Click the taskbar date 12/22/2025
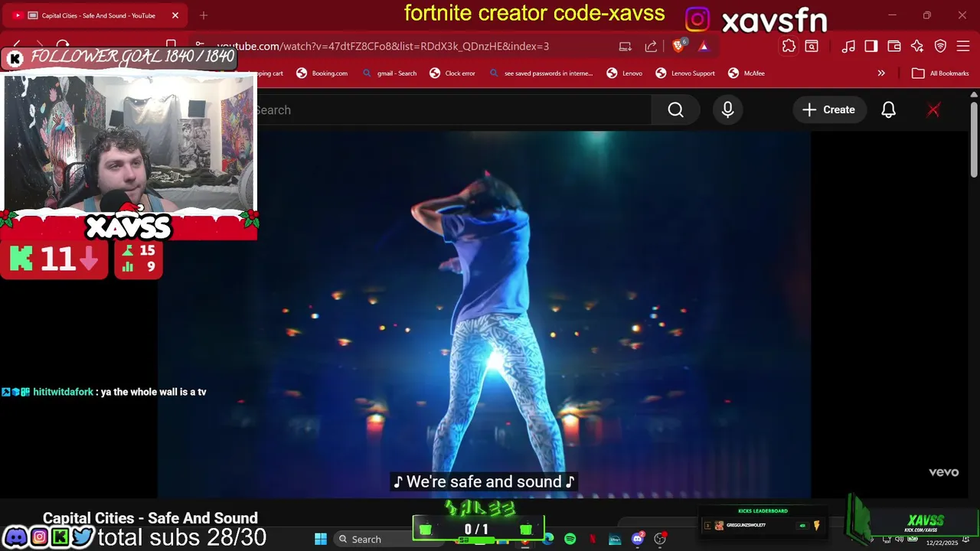 point(942,543)
